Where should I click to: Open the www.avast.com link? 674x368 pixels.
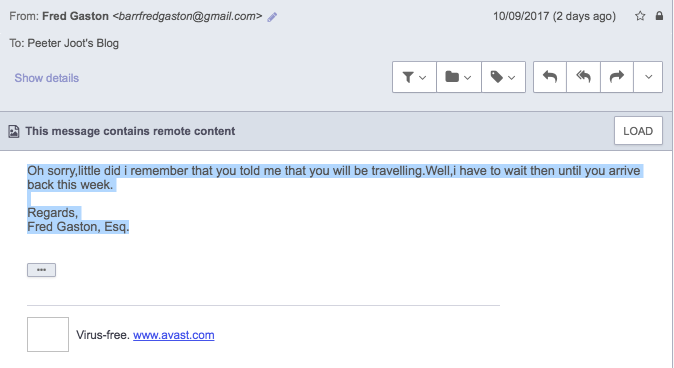(174, 335)
